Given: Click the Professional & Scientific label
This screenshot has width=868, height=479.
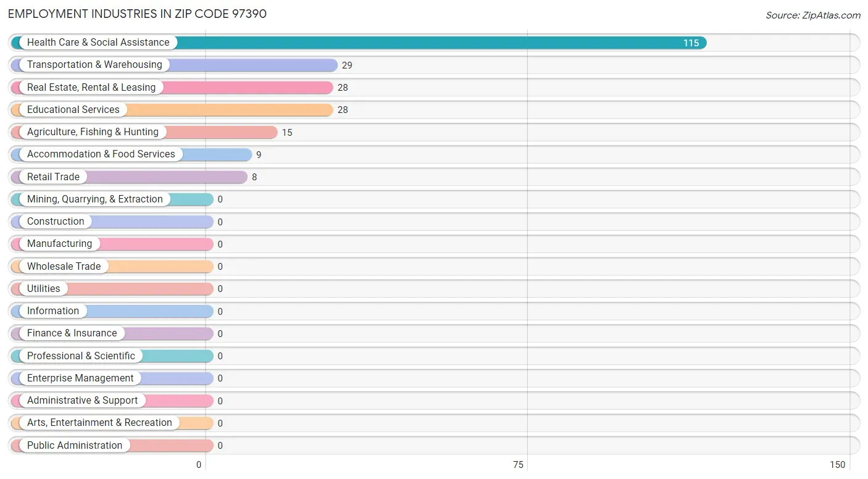Looking at the screenshot, I should (x=81, y=356).
